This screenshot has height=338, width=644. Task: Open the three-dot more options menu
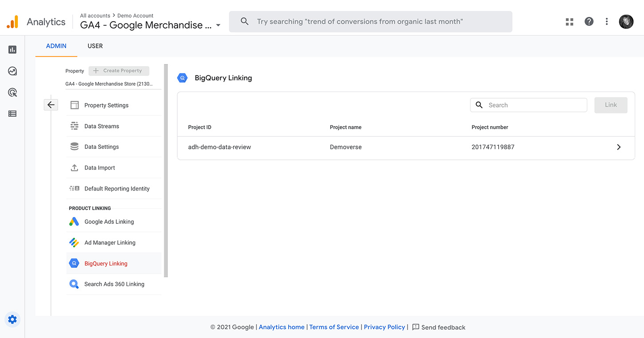(607, 21)
